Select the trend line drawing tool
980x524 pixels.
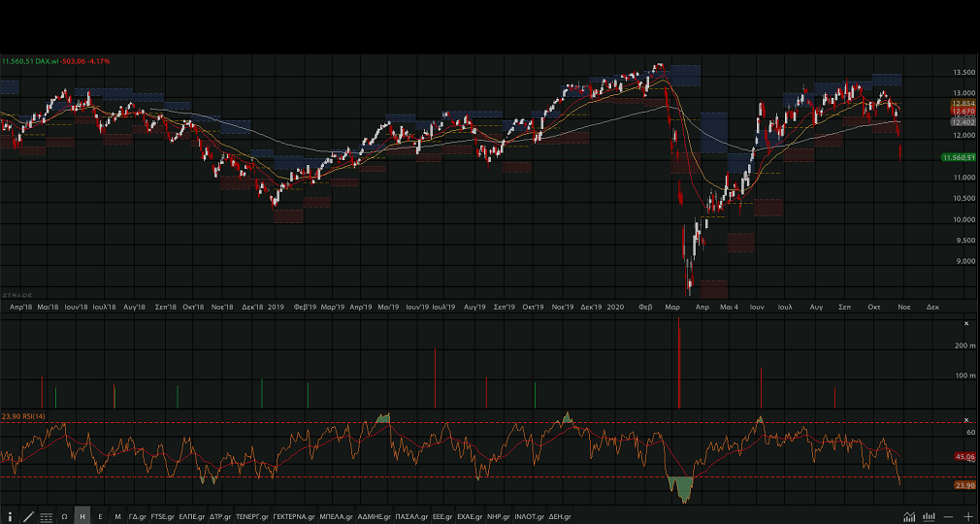pyautogui.click(x=28, y=517)
